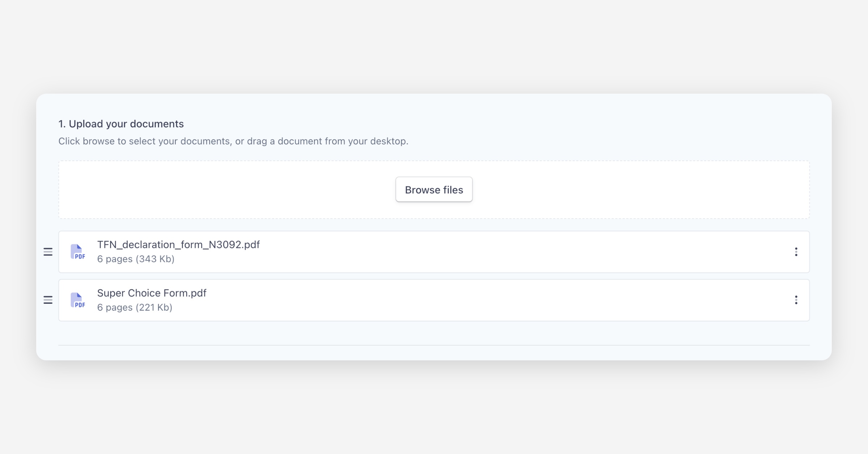Select the TFN_declaration_form_N3092.pdf file name
This screenshot has height=454, width=868.
tap(178, 245)
